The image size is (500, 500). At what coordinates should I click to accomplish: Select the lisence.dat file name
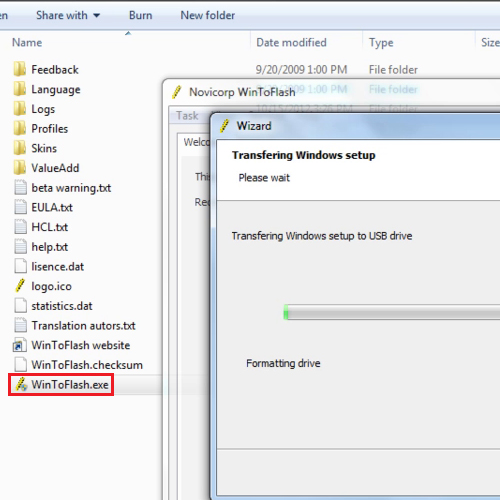click(x=57, y=267)
